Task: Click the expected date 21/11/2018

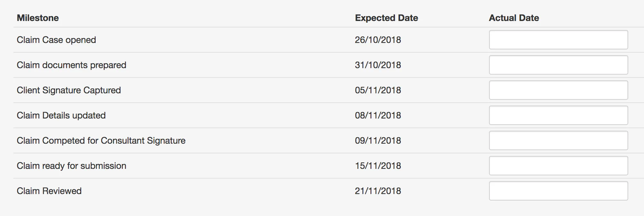Action: [x=378, y=191]
